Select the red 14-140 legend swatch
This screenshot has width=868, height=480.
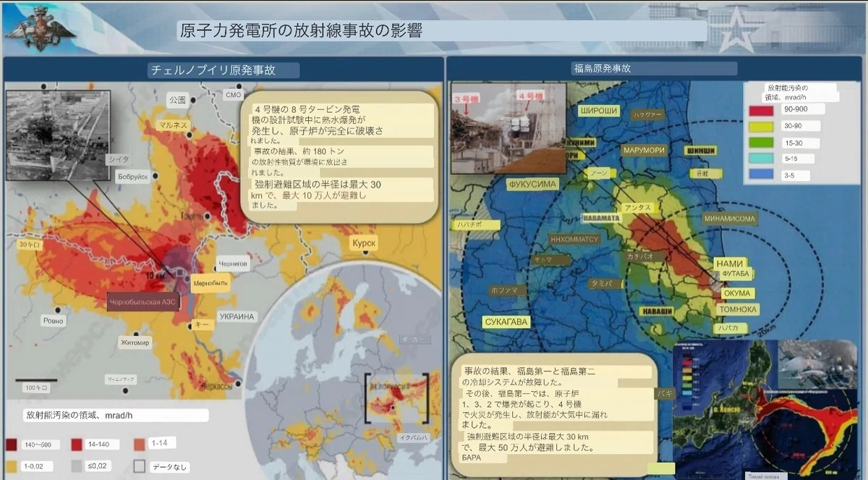(77, 445)
